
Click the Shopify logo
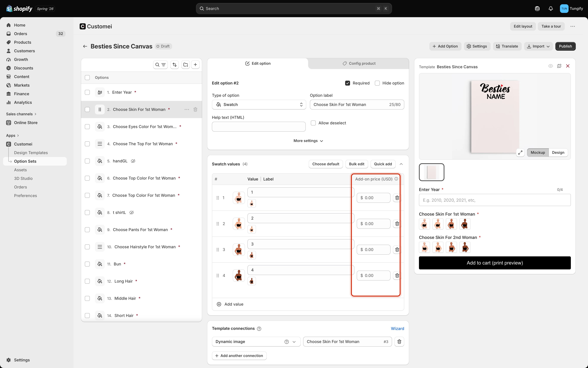coord(19,9)
